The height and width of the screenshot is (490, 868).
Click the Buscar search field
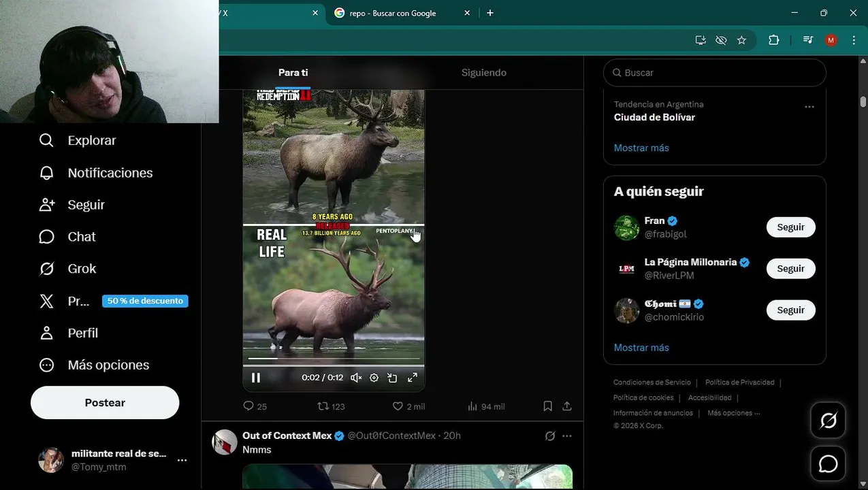point(715,73)
